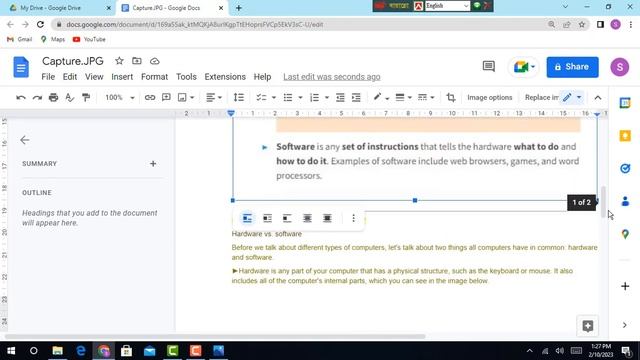Close the document outline with back arrow

point(25,140)
